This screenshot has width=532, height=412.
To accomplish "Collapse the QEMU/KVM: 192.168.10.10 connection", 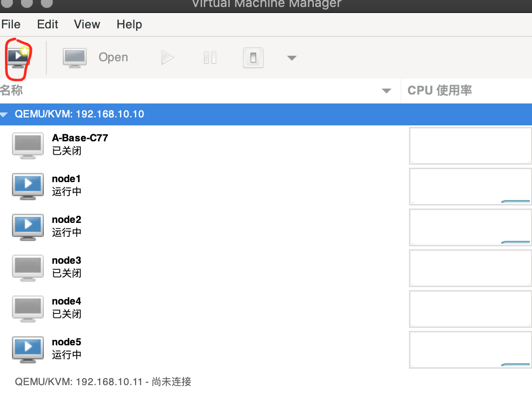I will point(4,114).
